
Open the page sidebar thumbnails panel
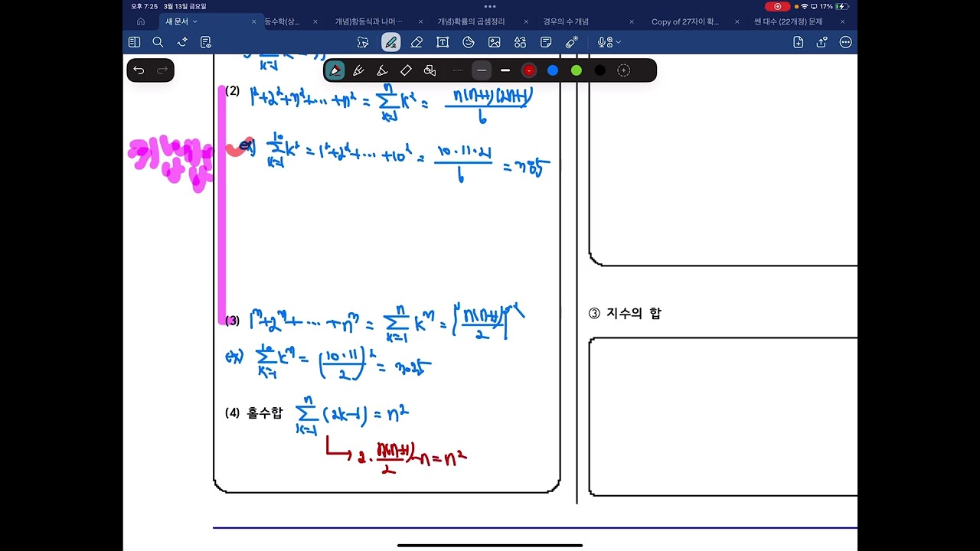[134, 42]
